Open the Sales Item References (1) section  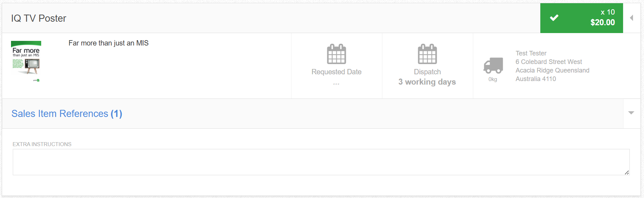(x=67, y=113)
